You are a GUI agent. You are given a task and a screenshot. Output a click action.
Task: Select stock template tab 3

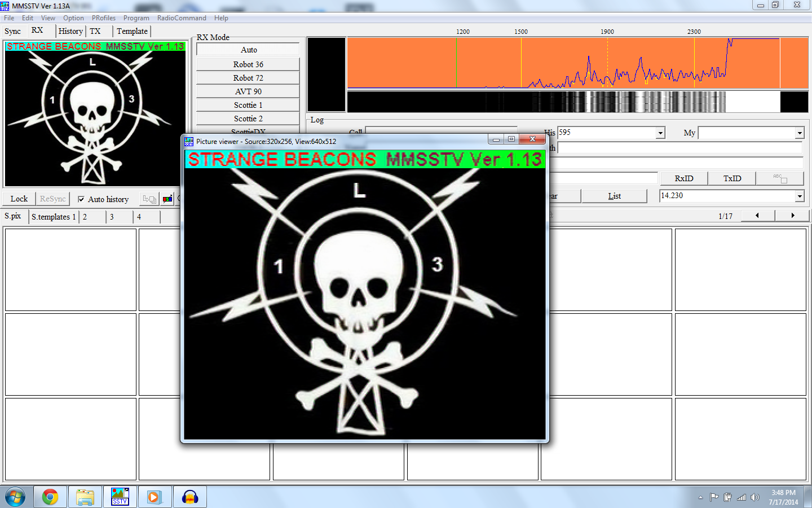(x=120, y=217)
